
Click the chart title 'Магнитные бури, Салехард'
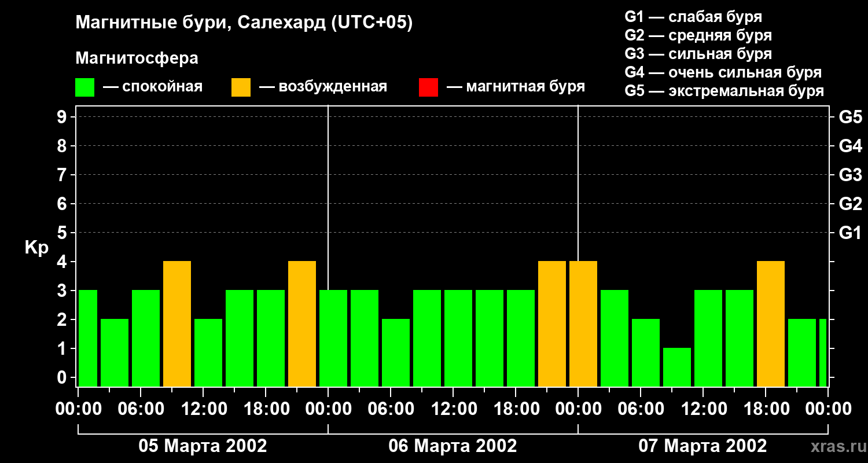(244, 23)
